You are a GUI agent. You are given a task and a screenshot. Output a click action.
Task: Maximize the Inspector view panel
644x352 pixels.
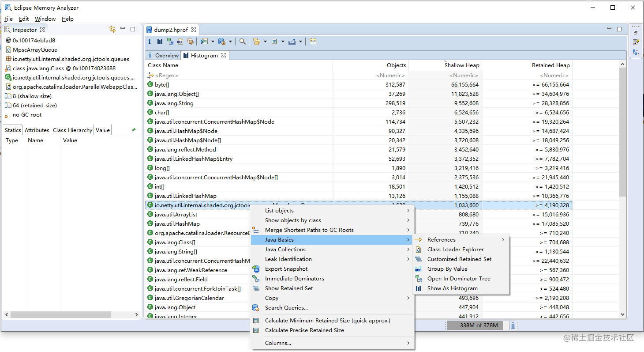coord(133,29)
